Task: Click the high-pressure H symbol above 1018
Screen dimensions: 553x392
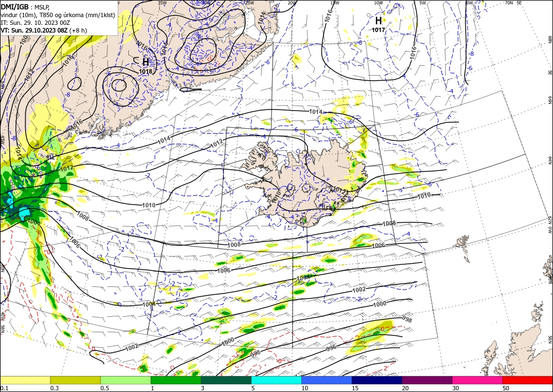Action: [145, 62]
